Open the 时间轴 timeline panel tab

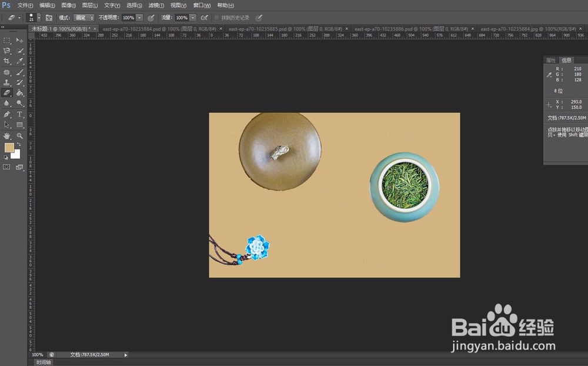point(43,362)
